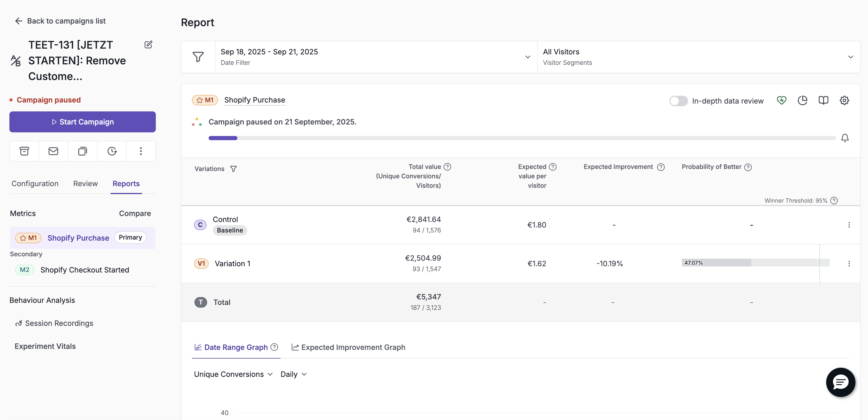Toggle the In-depth data review switch
This screenshot has height=420, width=868.
click(678, 101)
